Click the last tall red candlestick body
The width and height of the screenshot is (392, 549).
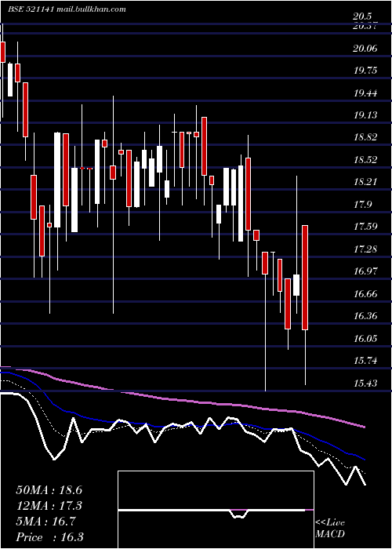[305, 278]
